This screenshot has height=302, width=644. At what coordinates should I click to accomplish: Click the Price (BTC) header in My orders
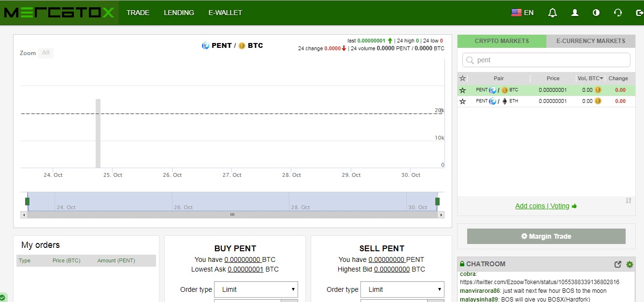(x=67, y=260)
